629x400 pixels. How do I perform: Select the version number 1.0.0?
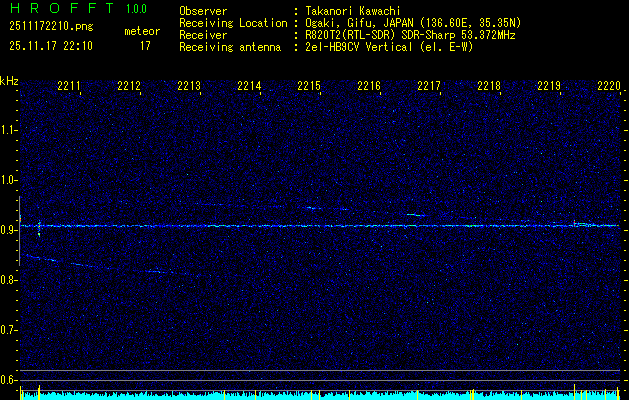(136, 8)
